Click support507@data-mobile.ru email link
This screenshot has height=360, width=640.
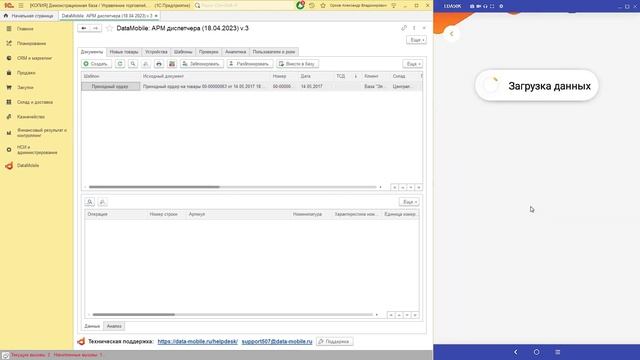click(x=277, y=342)
